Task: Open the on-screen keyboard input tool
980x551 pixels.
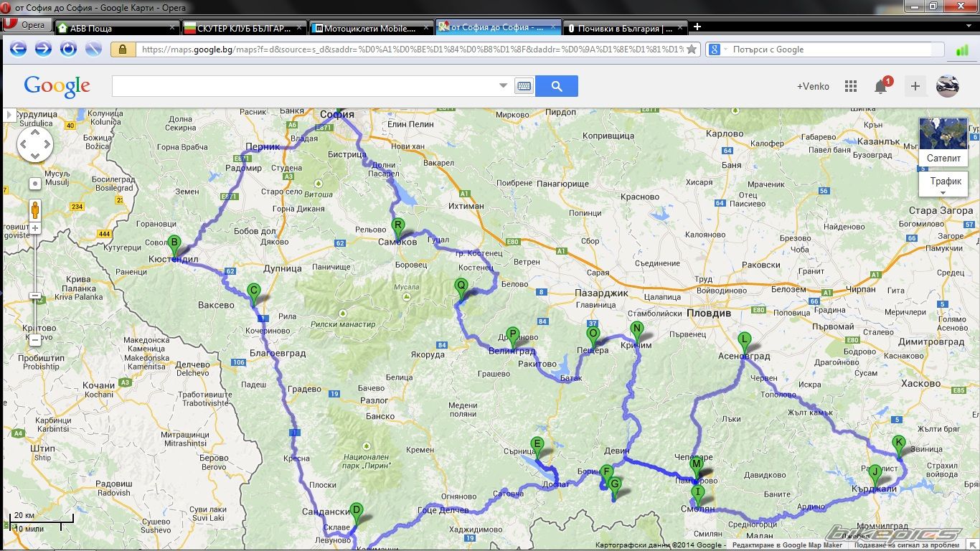Action: (524, 86)
